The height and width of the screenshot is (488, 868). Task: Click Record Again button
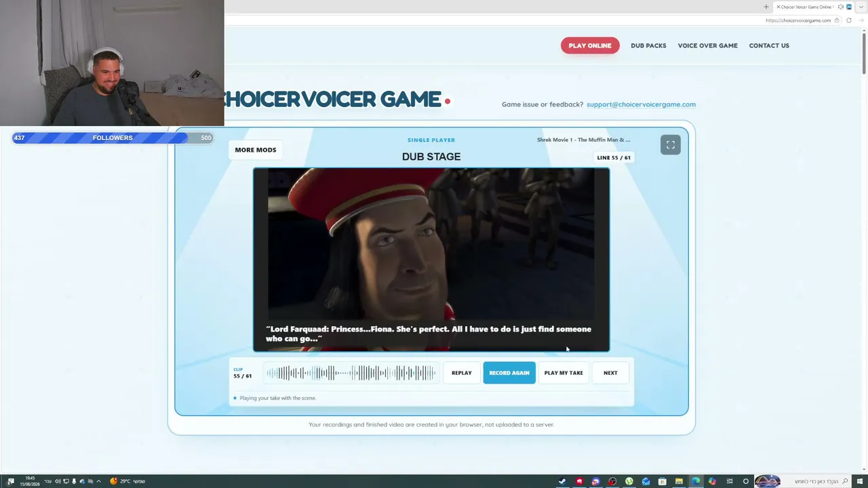[509, 373]
